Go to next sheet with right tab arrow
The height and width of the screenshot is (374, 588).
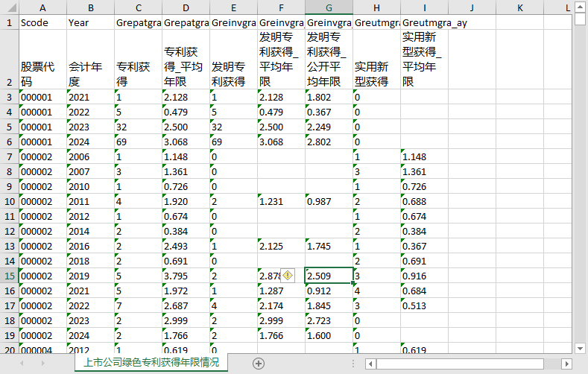42,363
